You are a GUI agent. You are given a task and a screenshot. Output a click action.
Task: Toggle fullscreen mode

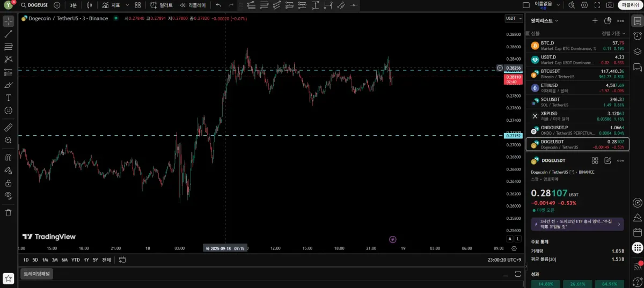[x=597, y=5]
